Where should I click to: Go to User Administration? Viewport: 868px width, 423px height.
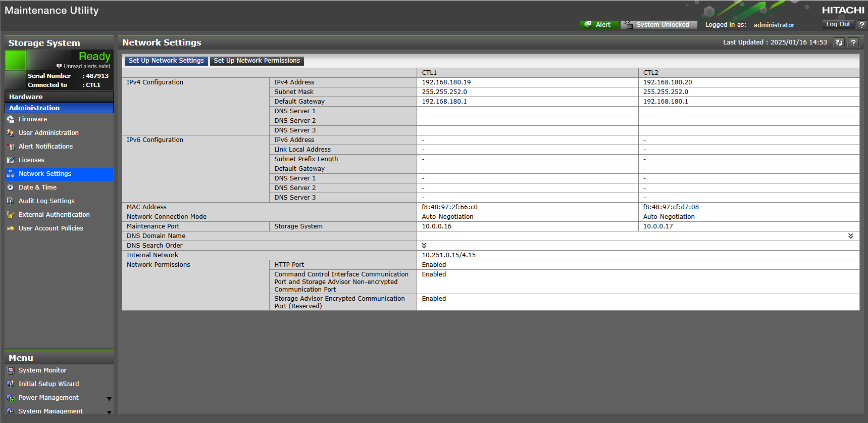click(48, 133)
